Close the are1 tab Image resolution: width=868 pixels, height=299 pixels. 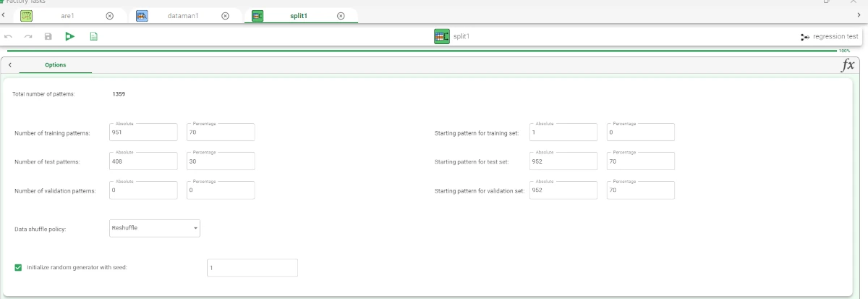[109, 15]
